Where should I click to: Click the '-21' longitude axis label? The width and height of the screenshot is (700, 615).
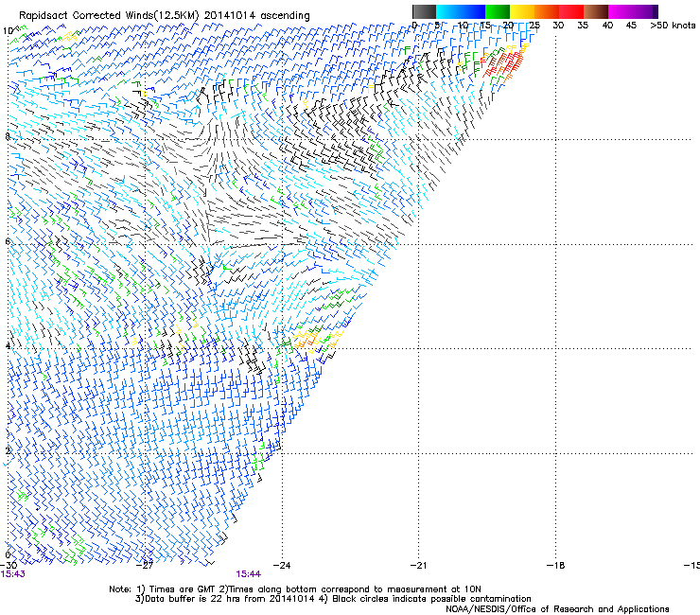[418, 565]
